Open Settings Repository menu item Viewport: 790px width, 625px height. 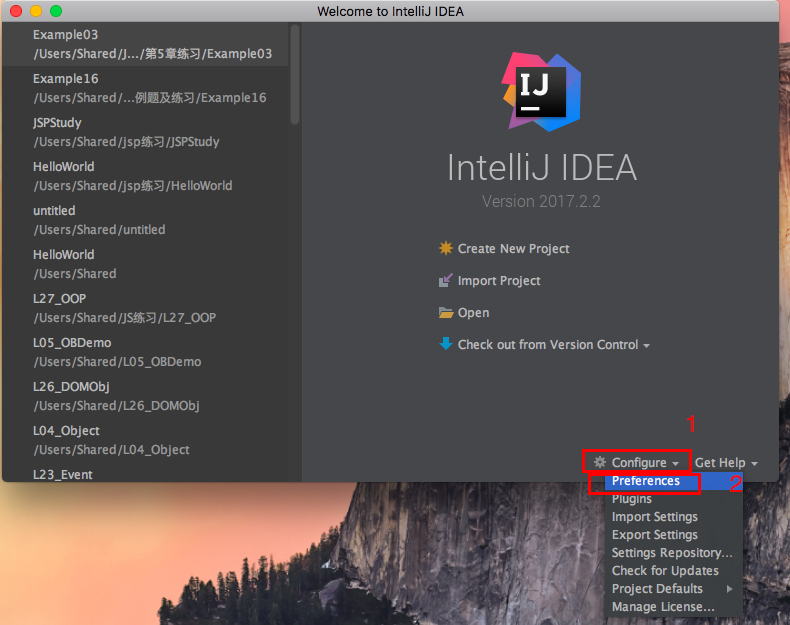pos(674,553)
